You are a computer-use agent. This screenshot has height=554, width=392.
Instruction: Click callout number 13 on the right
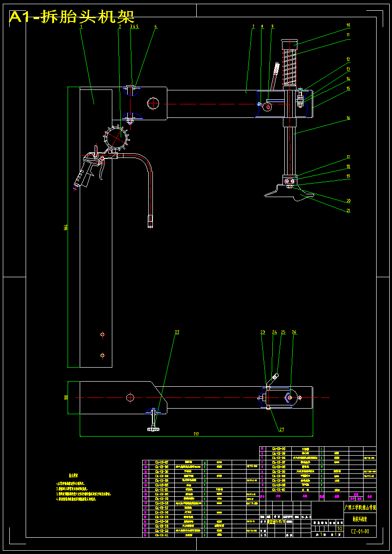(x=348, y=69)
